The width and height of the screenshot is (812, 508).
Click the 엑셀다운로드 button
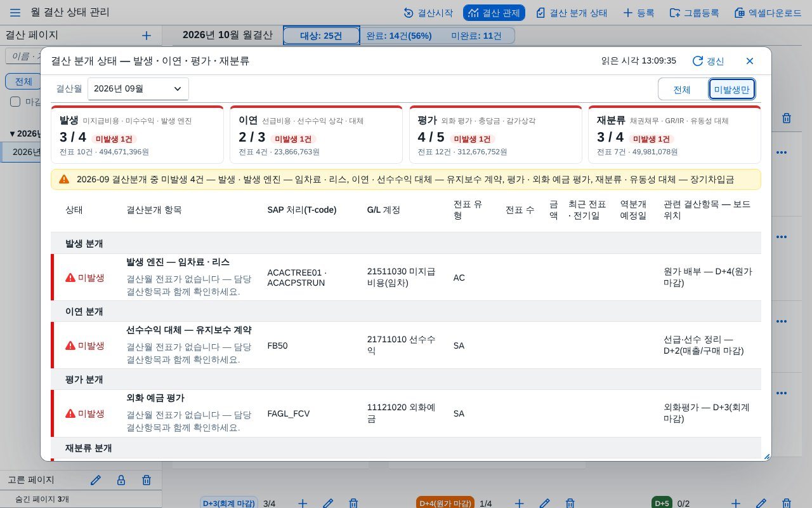tap(768, 13)
